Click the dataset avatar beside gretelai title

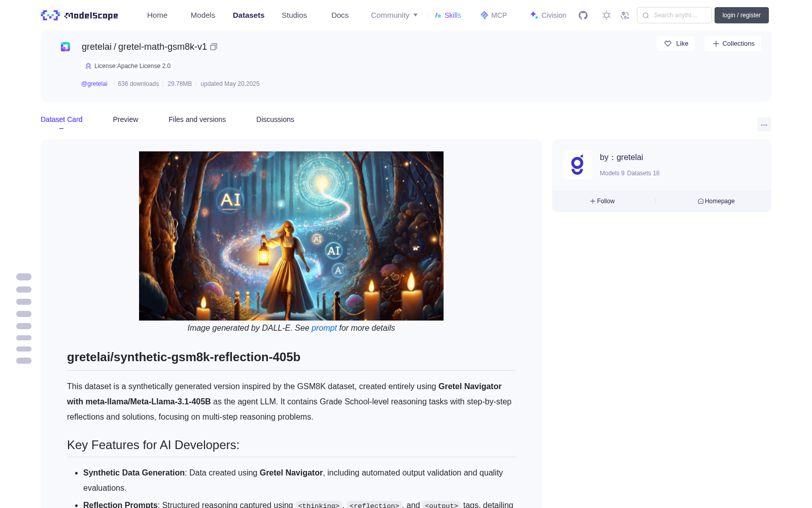[x=65, y=47]
